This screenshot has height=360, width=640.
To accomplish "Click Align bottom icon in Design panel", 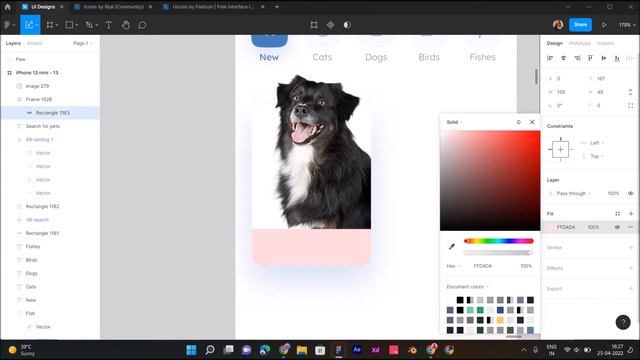I will (617, 58).
